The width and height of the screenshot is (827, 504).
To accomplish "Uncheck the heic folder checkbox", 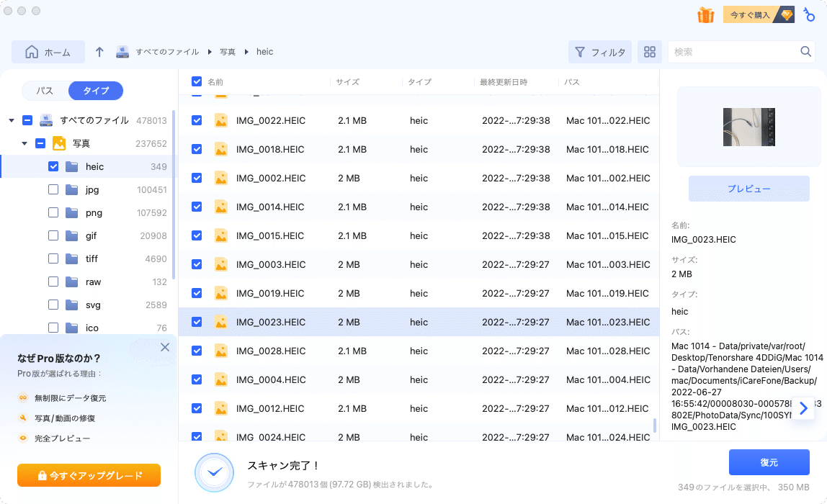I will (53, 166).
